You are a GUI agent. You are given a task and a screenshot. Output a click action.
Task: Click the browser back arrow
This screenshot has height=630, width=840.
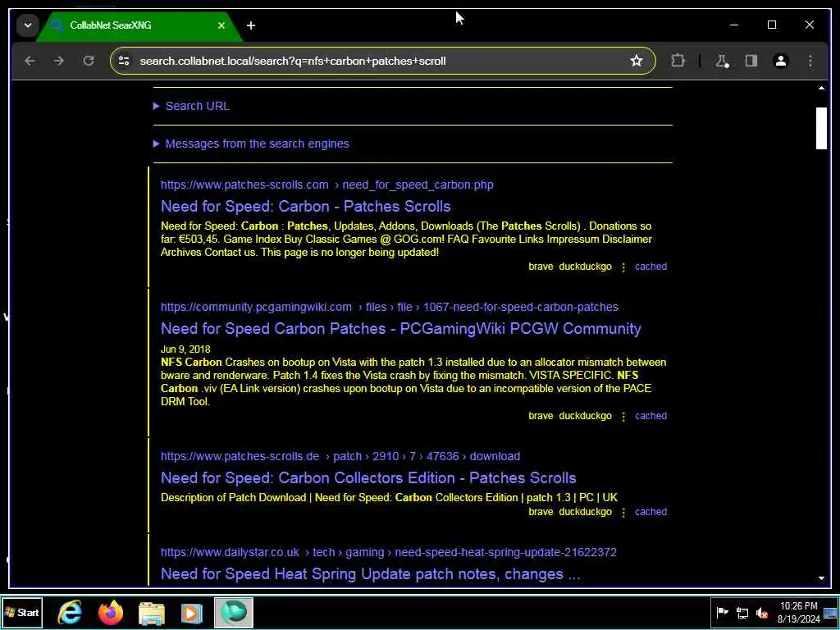pos(30,61)
